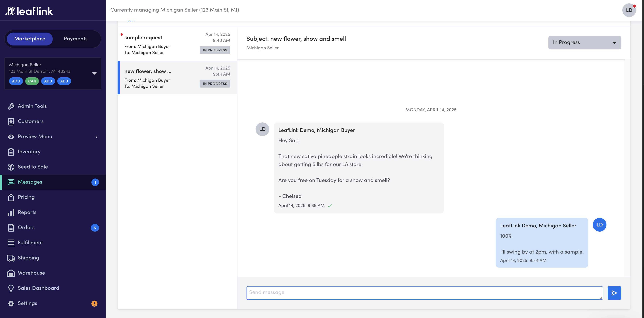Click the Shipping truck icon
Image resolution: width=644 pixels, height=318 pixels.
(11, 258)
